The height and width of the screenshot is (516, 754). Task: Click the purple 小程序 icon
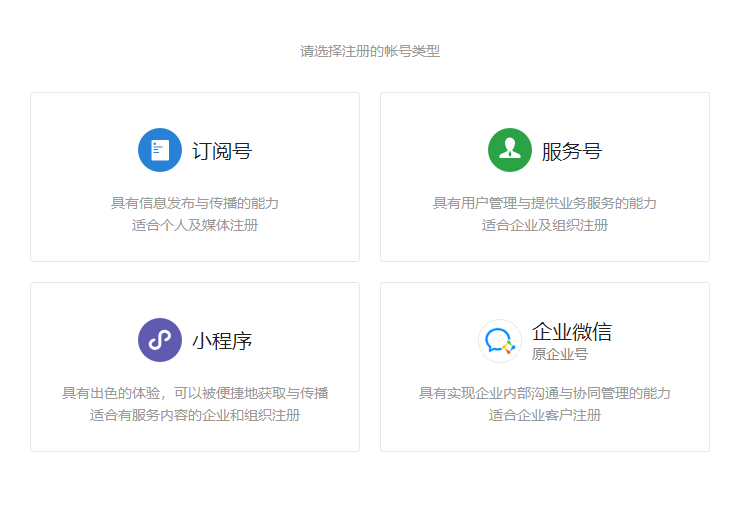tap(160, 340)
